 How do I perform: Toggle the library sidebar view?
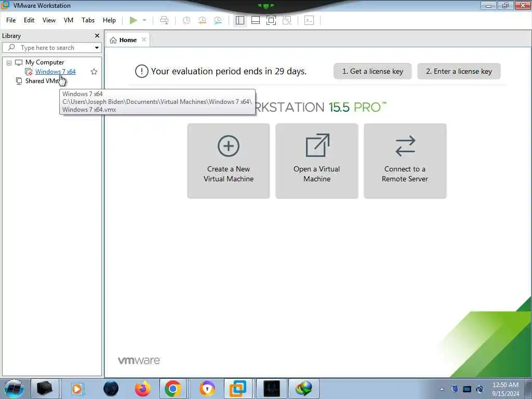coord(240,20)
